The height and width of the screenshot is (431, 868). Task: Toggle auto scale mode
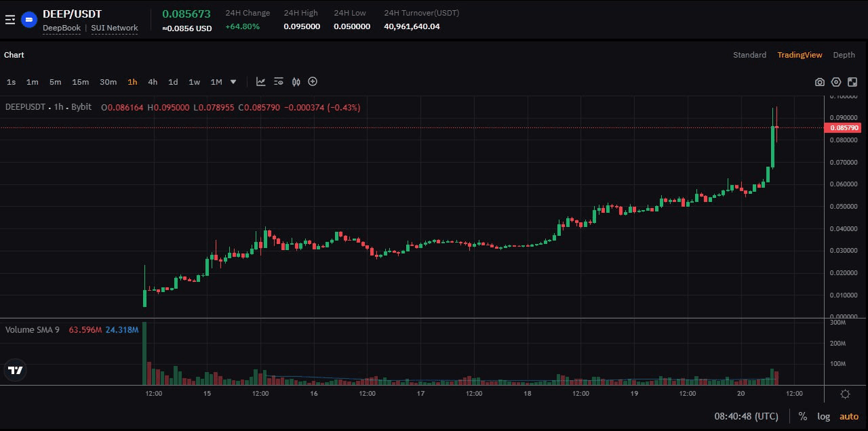point(849,416)
